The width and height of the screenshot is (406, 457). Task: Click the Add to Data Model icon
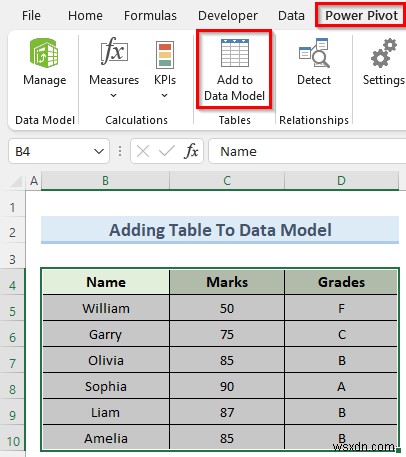point(235,53)
